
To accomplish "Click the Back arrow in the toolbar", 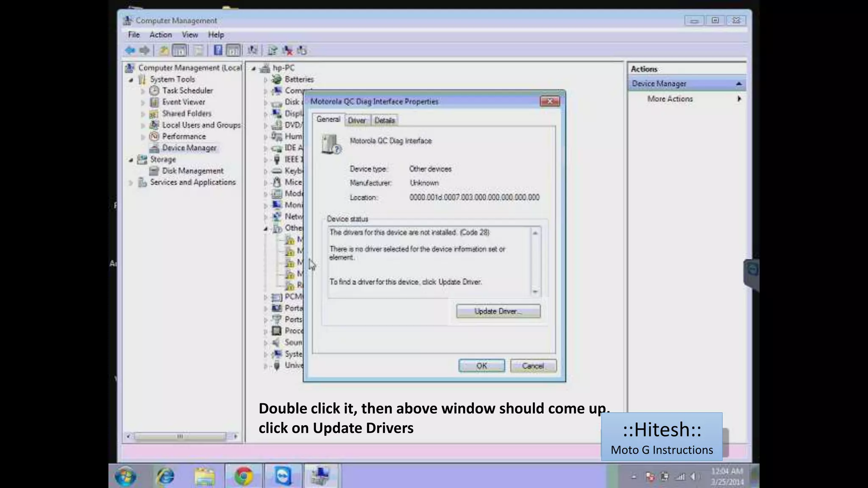I will 130,50.
